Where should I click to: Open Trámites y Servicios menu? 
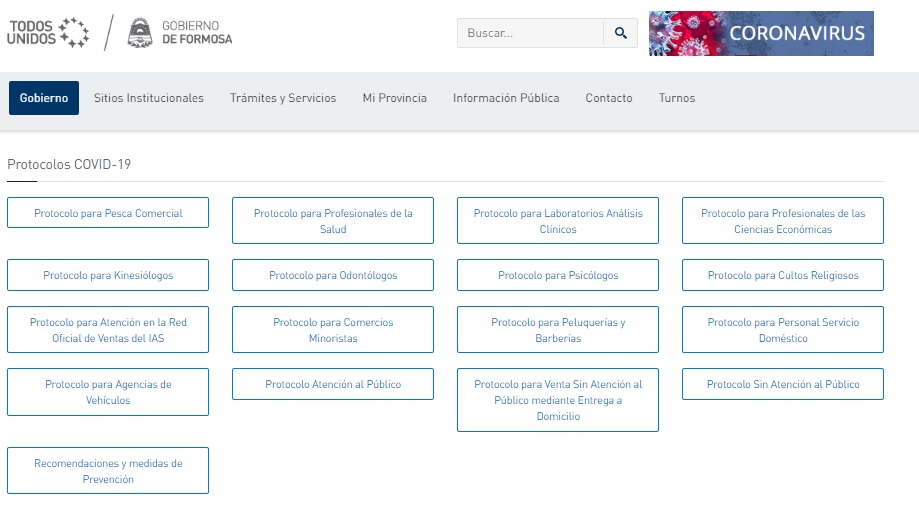click(x=283, y=98)
